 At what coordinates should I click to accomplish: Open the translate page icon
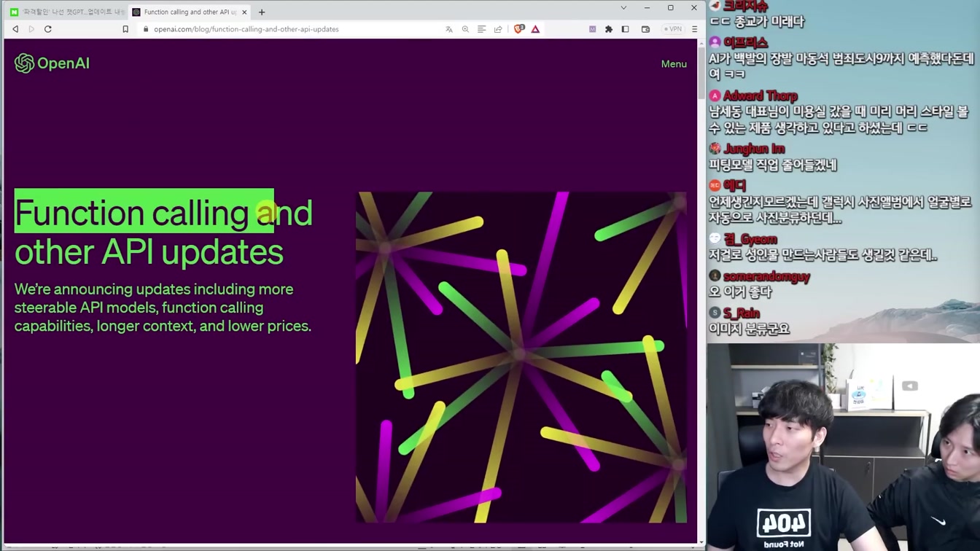pos(449,29)
